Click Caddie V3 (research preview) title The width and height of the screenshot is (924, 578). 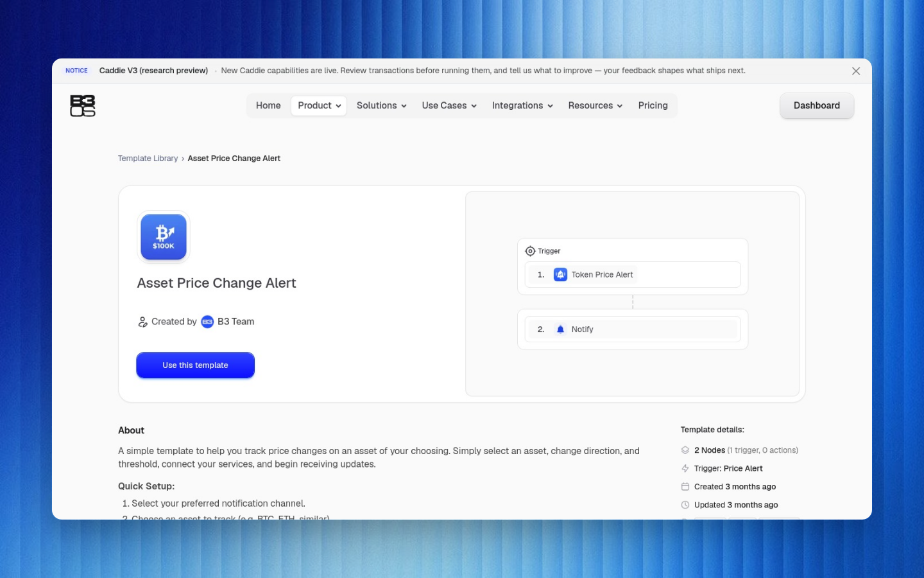point(153,71)
